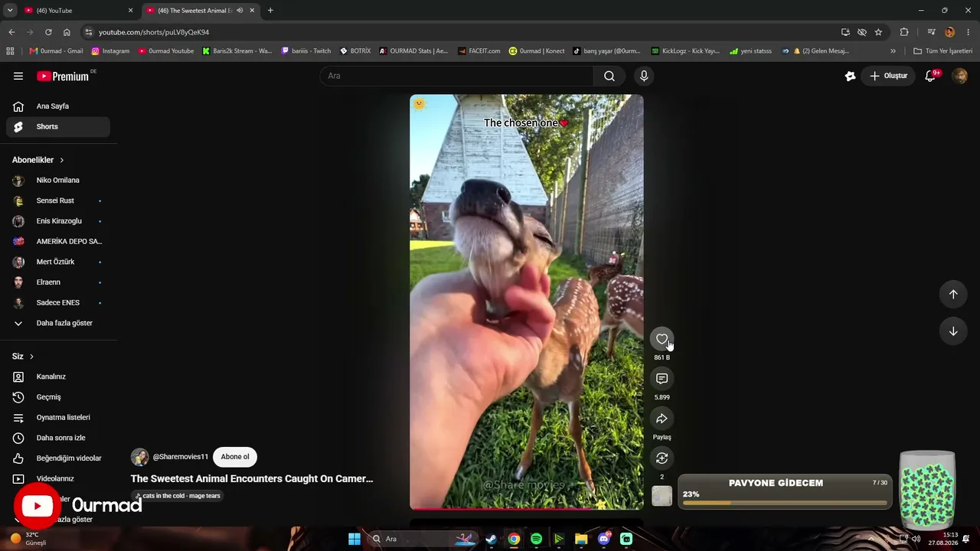Open Tüm Yer İşaretleri folder
980x551 pixels.
click(x=942, y=51)
